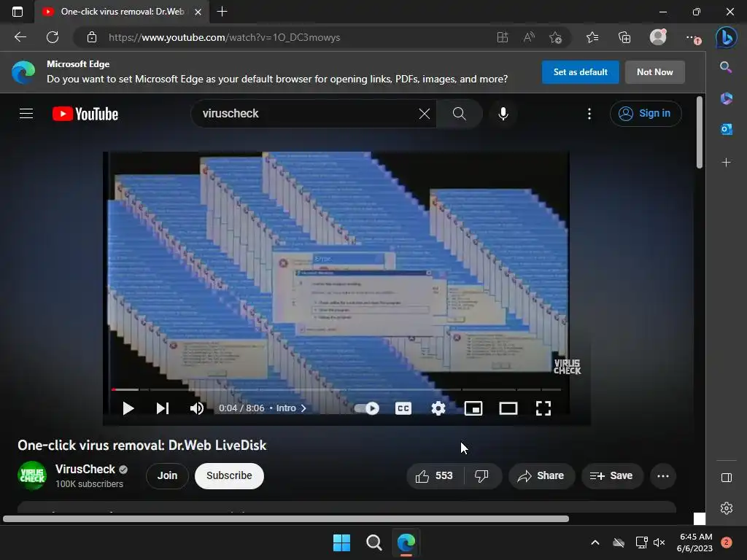Open muted volume tray icon
Image resolution: width=747 pixels, height=560 pixels.
pyautogui.click(x=659, y=542)
